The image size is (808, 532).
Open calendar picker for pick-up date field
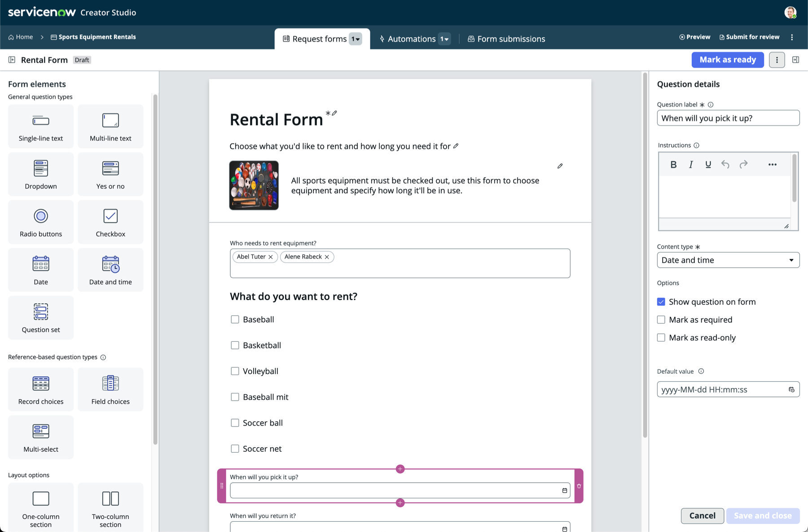click(x=565, y=491)
